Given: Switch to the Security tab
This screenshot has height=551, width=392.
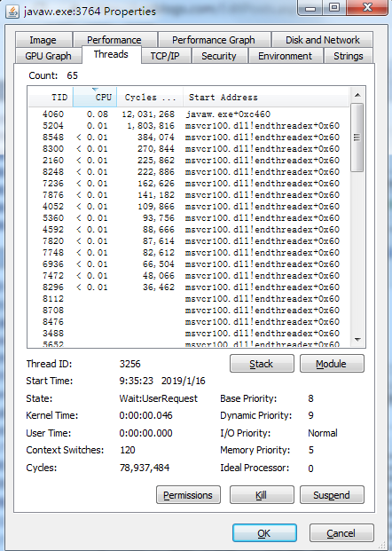Looking at the screenshot, I should coord(219,56).
